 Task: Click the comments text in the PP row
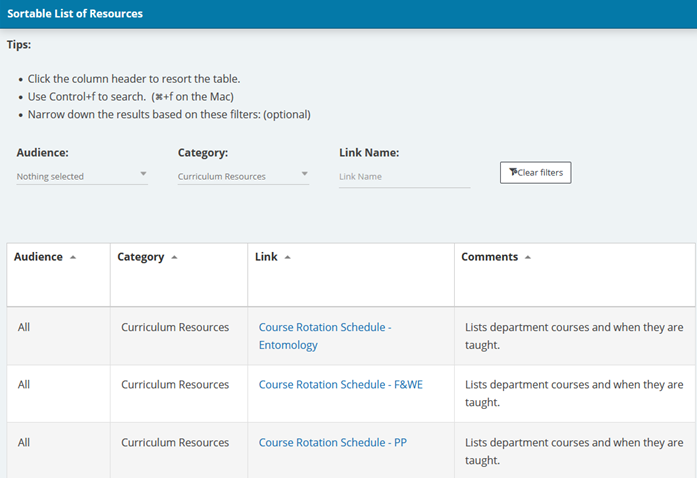coord(574,452)
